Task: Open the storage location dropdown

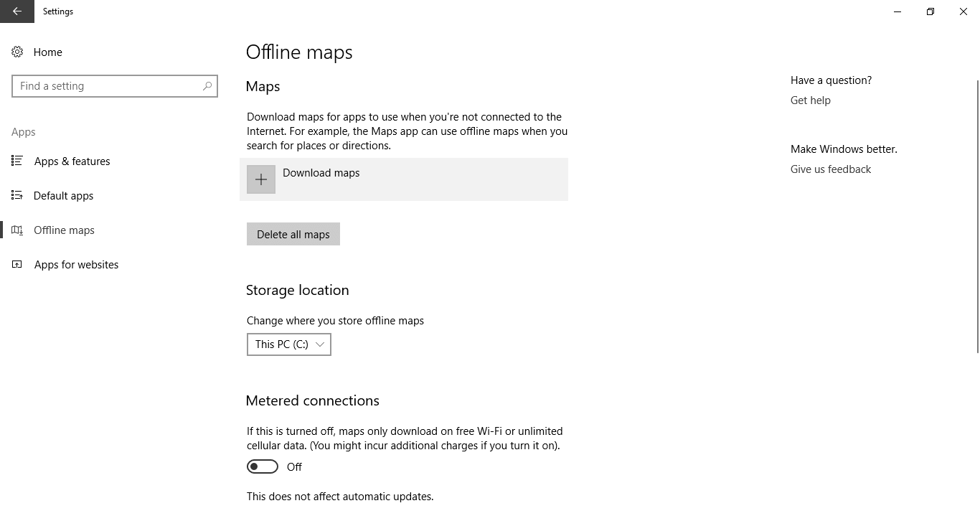Action: coord(288,344)
